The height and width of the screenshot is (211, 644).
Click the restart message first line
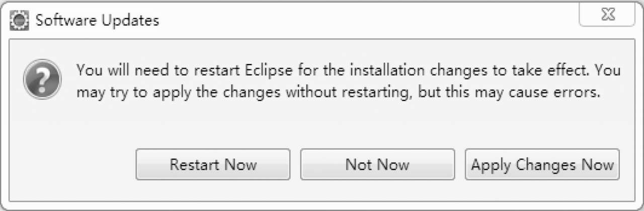(349, 69)
